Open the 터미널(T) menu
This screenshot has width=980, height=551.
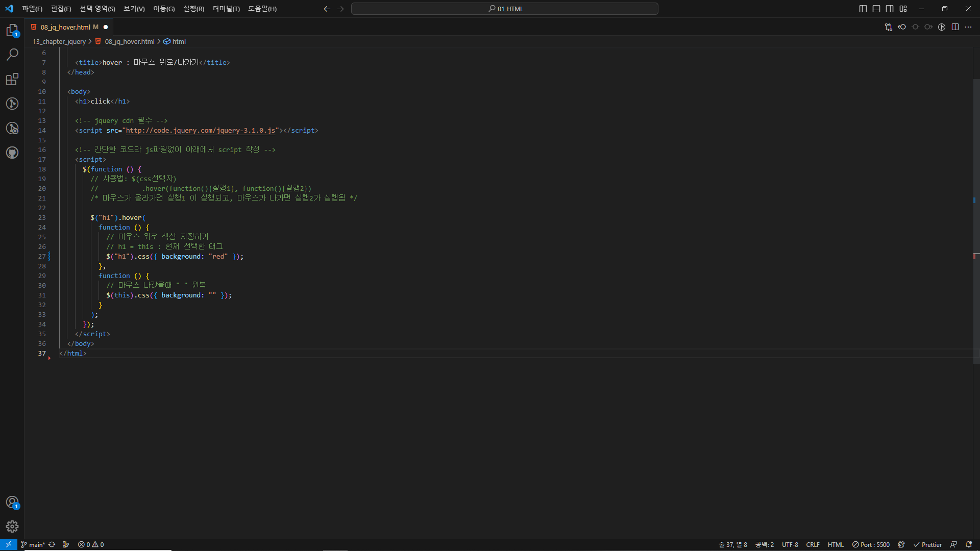point(226,9)
